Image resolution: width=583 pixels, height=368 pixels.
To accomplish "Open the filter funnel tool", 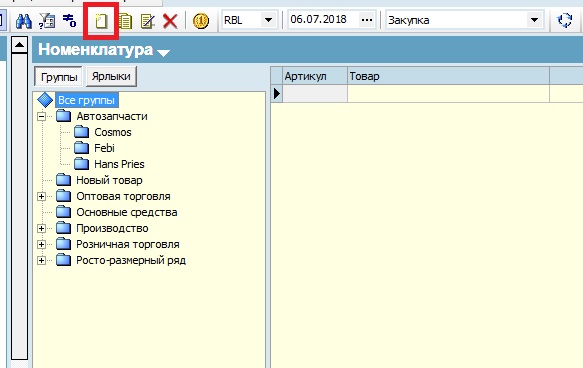I will pos(46,21).
